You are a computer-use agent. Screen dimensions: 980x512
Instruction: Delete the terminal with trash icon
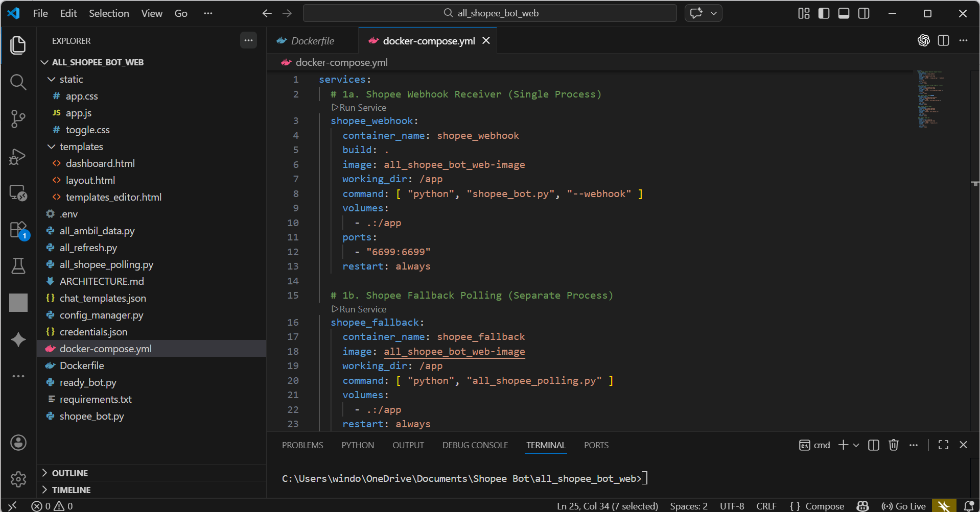click(x=893, y=445)
